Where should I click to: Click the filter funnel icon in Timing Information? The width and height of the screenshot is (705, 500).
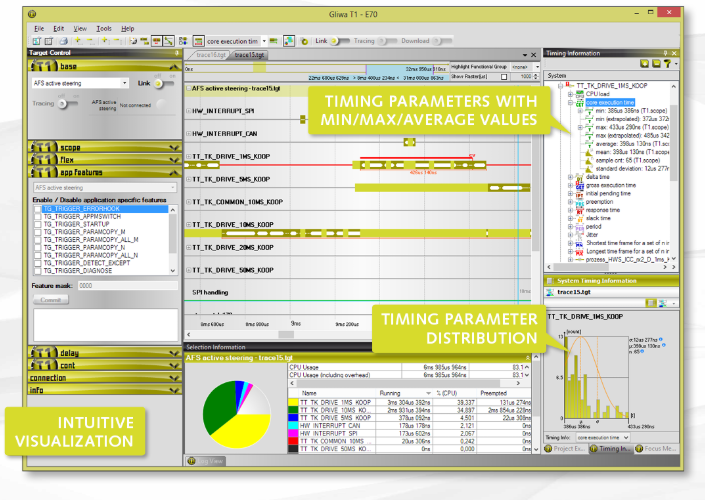point(667,64)
